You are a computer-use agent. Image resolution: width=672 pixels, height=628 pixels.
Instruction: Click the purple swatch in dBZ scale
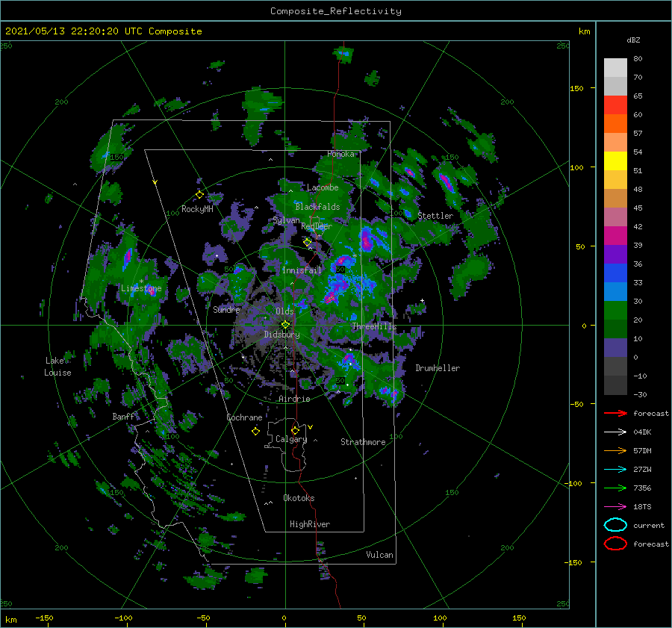click(615, 254)
